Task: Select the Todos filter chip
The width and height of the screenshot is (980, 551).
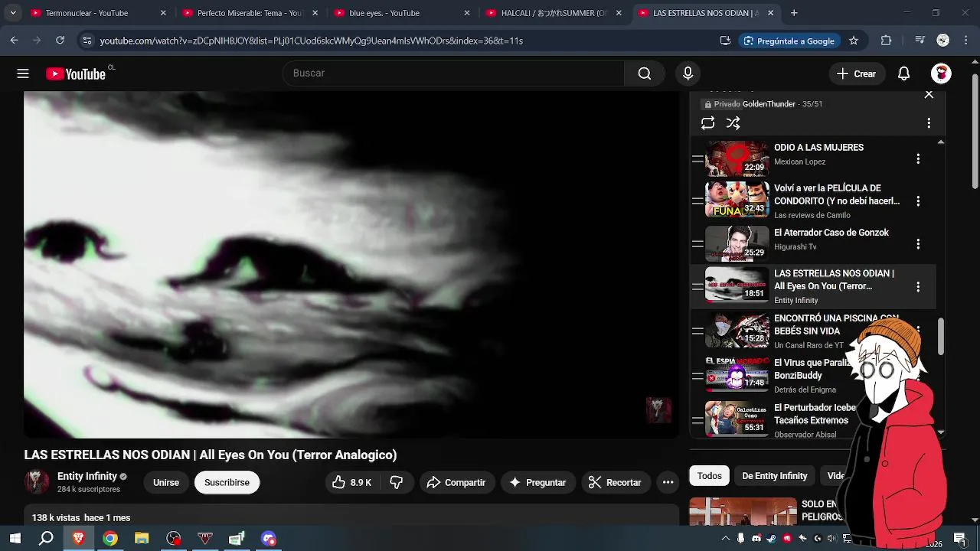Action: 709,476
